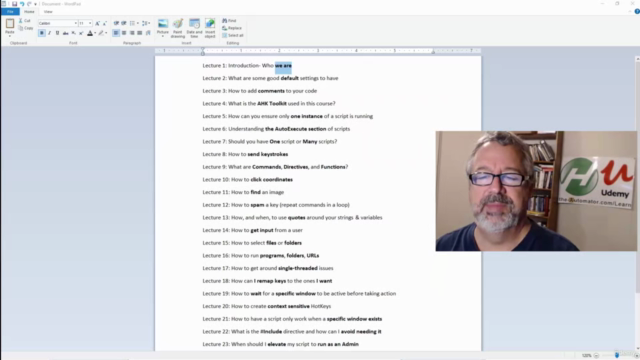Click the Line spacing icon
Image resolution: width=640 pixels, height=360 pixels.
point(144,23)
